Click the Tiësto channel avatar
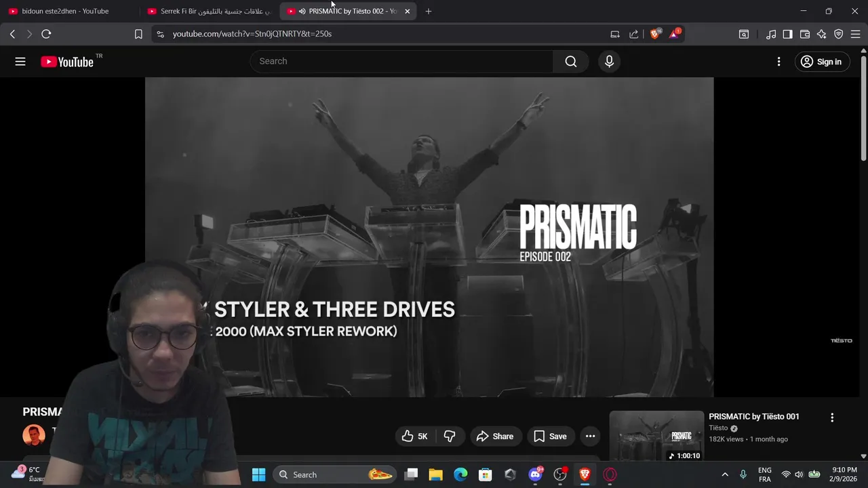Image resolution: width=868 pixels, height=488 pixels. (34, 435)
